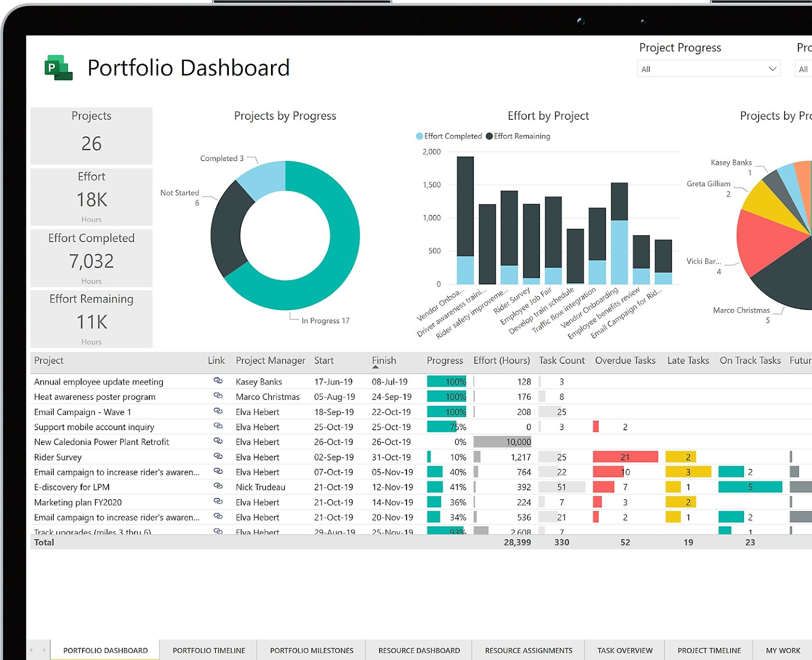Click the link icon for Marketing plan FY2020

click(x=217, y=502)
